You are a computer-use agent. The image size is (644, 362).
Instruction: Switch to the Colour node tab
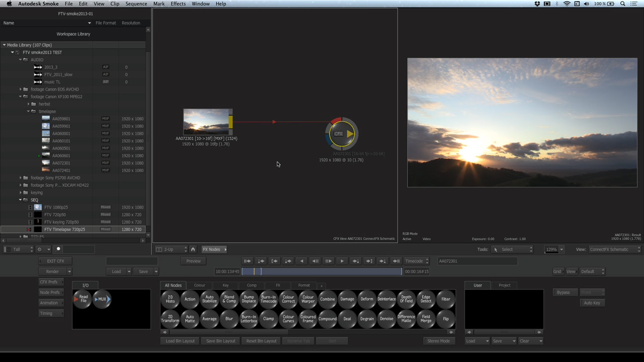pyautogui.click(x=199, y=285)
